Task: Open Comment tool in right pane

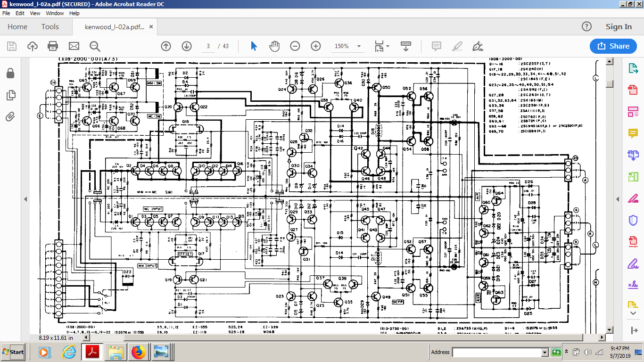Action: tap(633, 133)
